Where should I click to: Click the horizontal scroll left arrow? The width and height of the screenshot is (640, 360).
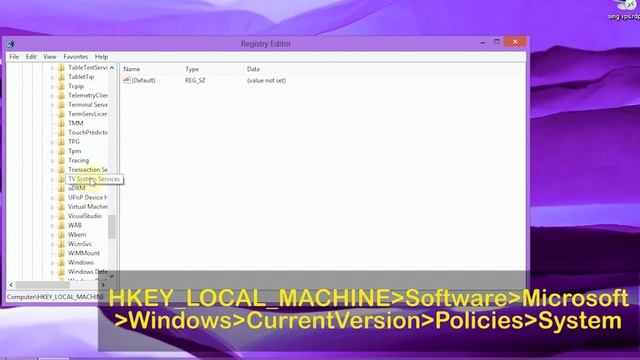point(11,284)
